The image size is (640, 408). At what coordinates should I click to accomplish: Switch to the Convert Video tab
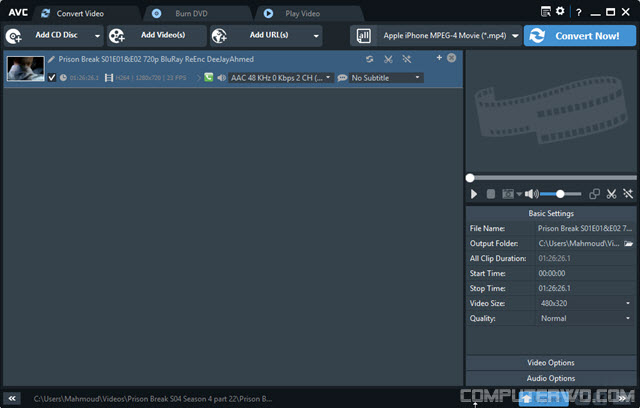[80, 13]
